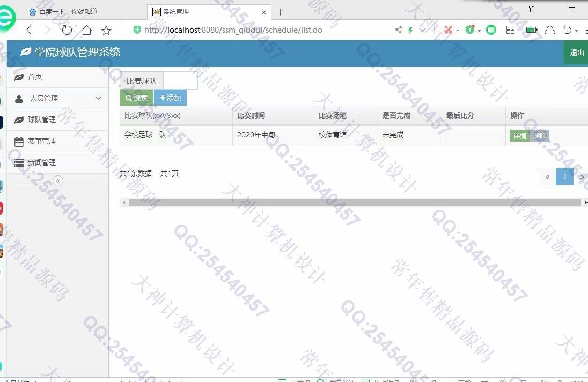
Task: Open 球队管理 in the sidebar
Action: click(58, 120)
